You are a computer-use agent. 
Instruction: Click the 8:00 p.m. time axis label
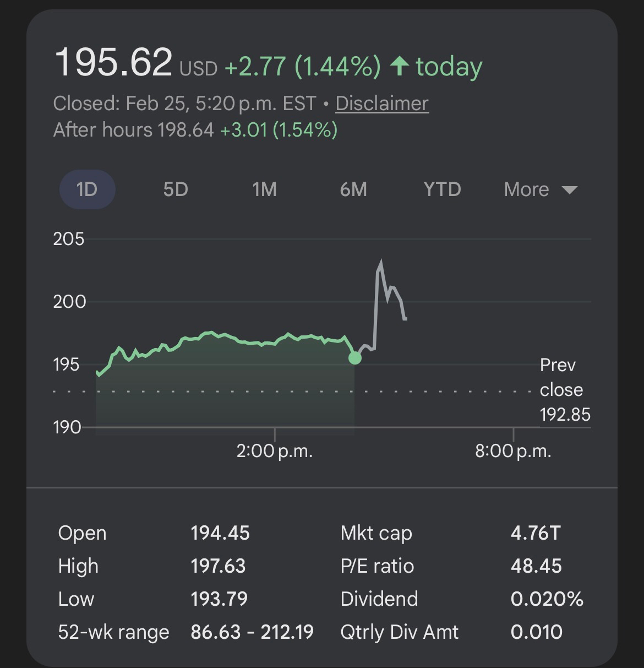pyautogui.click(x=513, y=452)
